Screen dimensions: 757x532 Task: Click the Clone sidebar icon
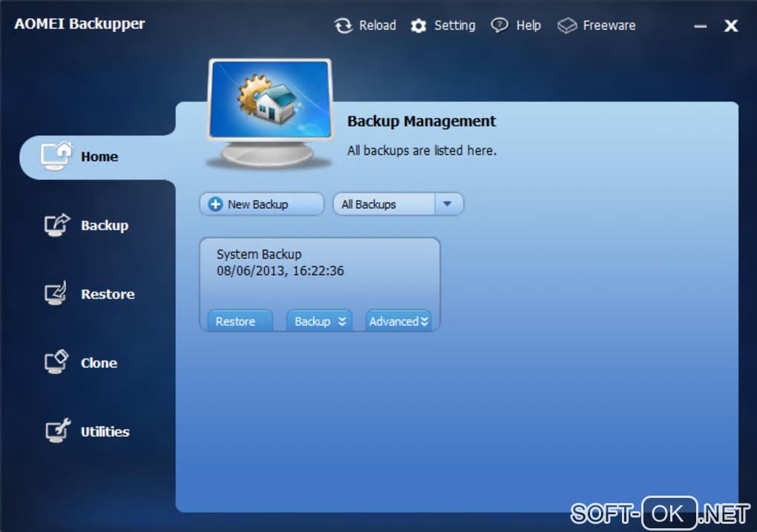[x=56, y=362]
